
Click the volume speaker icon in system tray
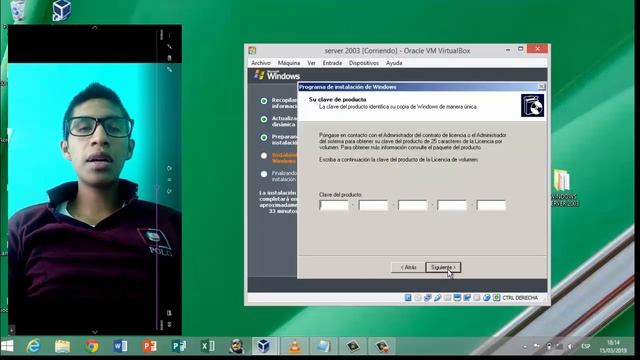(x=571, y=347)
